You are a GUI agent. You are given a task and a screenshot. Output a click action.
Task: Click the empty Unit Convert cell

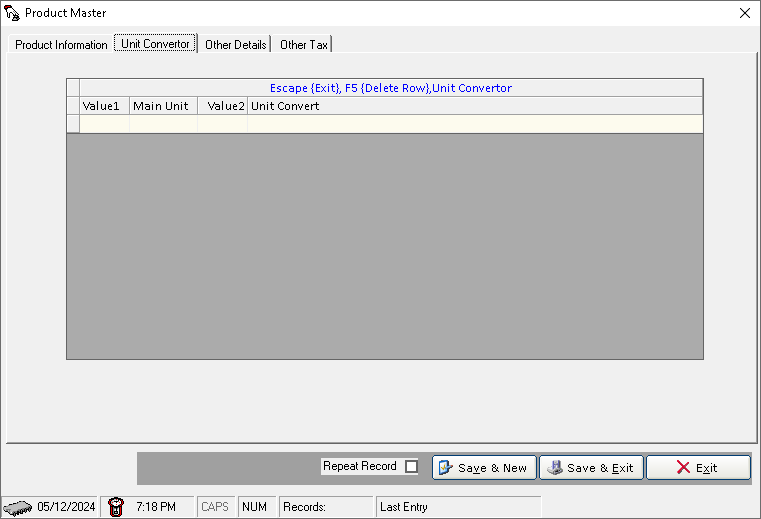coord(475,124)
